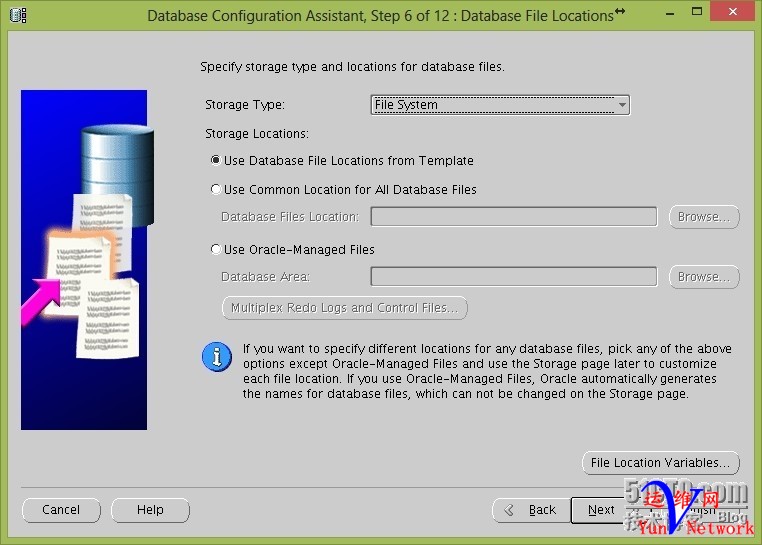Click the 'Specify storage type and locations' text
This screenshot has height=545, width=762.
coord(352,67)
